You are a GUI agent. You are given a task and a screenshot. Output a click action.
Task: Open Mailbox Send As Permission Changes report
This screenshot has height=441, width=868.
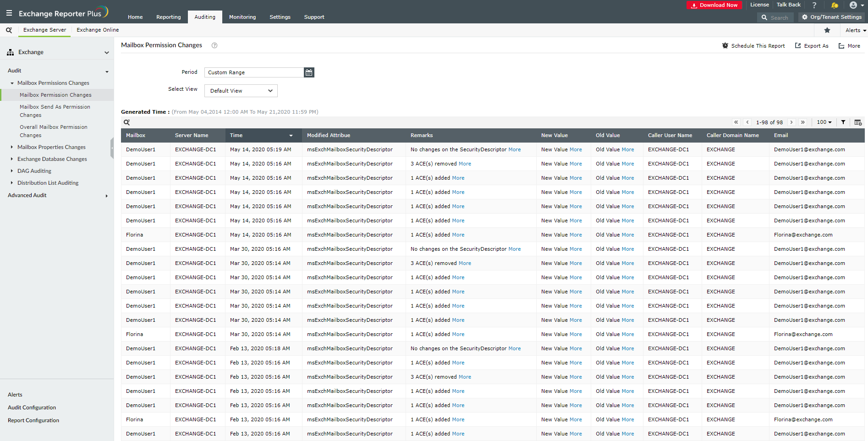(55, 111)
